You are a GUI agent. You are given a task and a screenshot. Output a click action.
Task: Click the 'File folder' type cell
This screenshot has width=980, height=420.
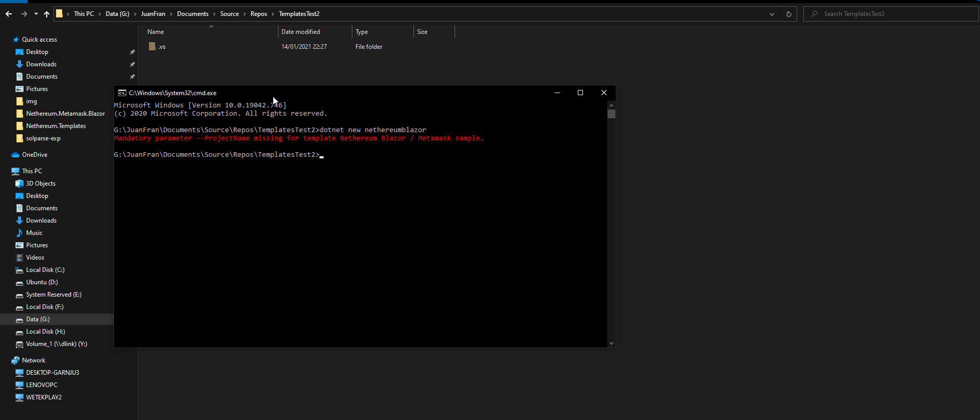(369, 47)
